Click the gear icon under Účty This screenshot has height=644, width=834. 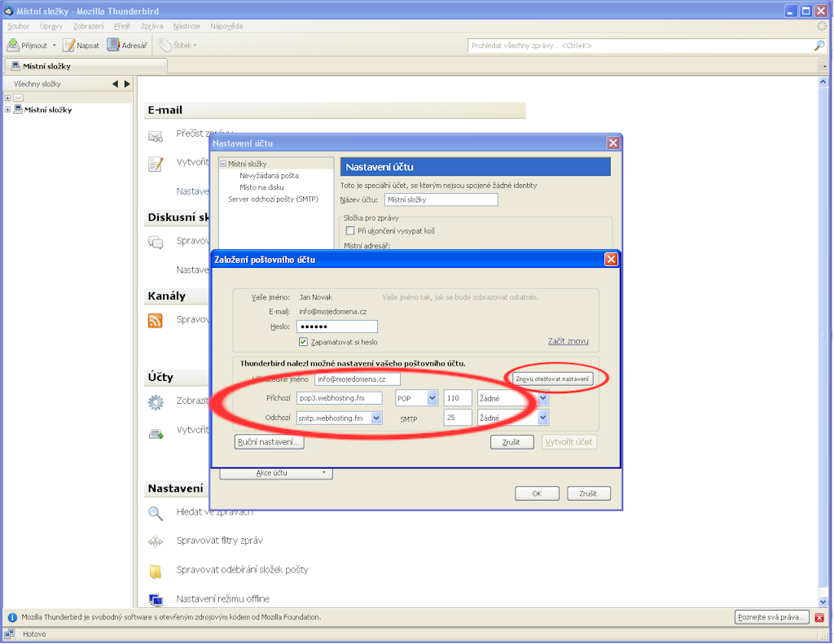pyautogui.click(x=156, y=402)
